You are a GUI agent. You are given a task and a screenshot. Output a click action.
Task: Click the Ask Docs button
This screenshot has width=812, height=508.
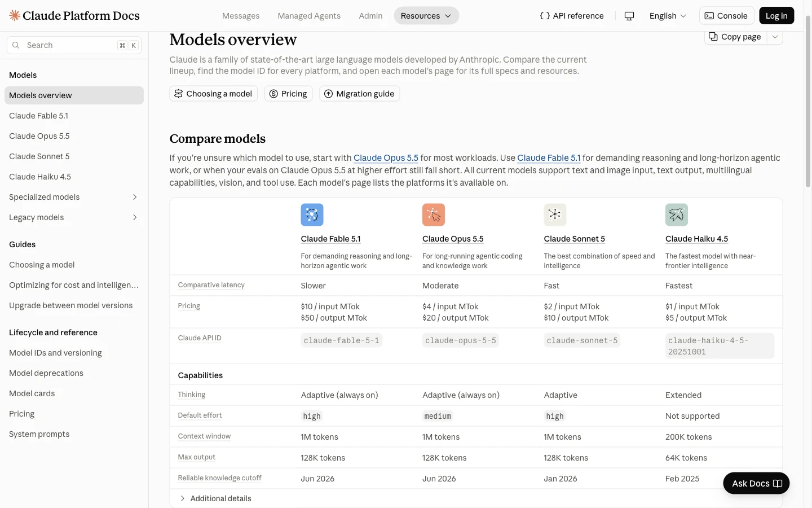coord(756,484)
